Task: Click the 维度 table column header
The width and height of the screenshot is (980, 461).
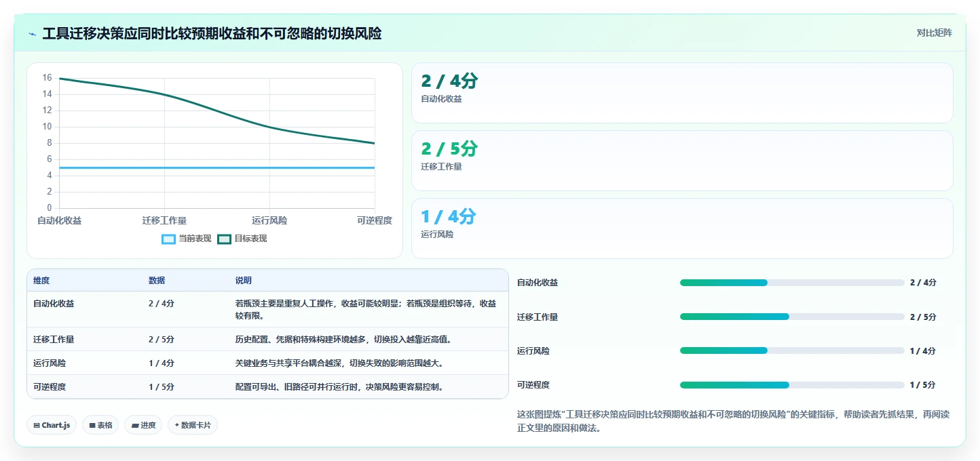Action: coord(41,281)
